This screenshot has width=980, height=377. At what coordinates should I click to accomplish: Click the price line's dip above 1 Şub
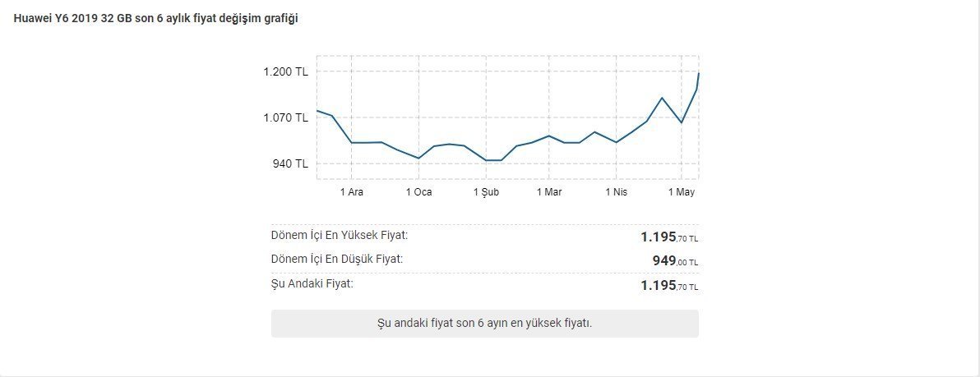pos(493,160)
